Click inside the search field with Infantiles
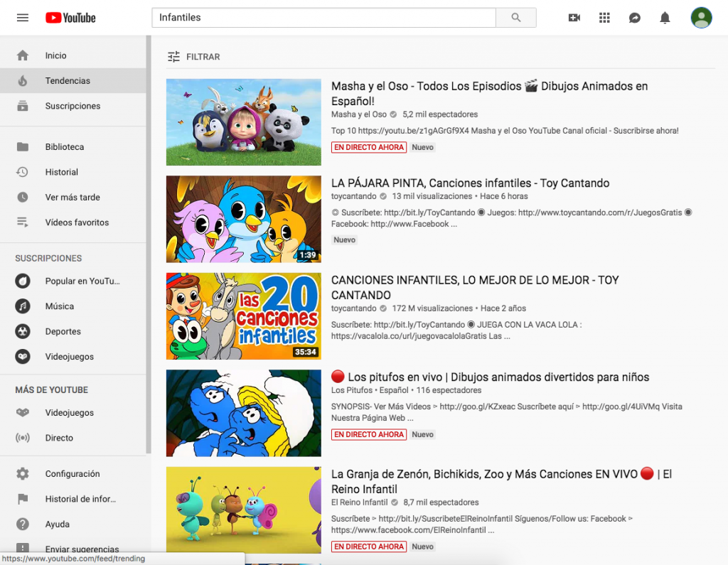Screen dimensions: 728x565 pos(323,18)
